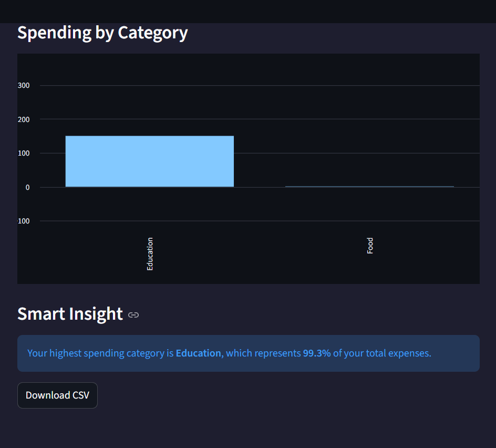Click the 200 y-axis tick label
496x448 pixels.
[24, 119]
